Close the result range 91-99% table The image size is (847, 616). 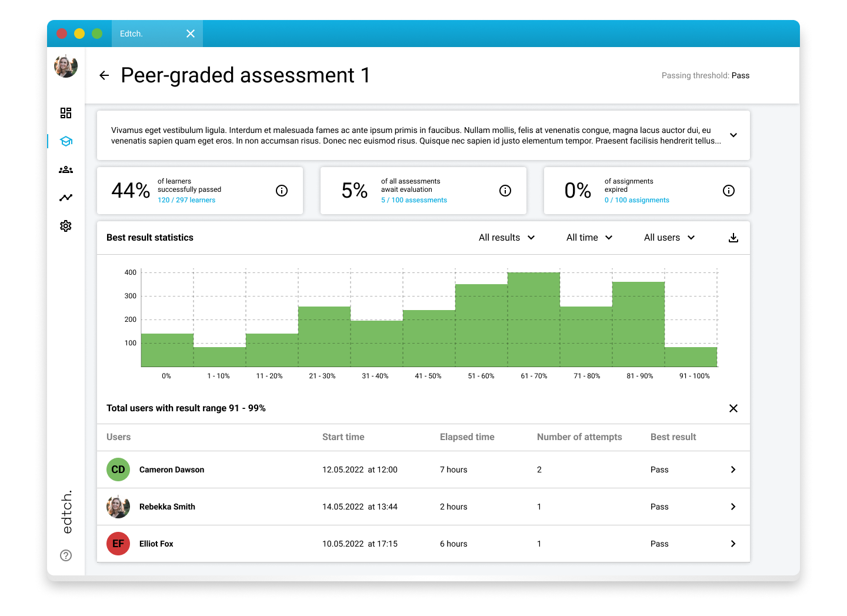pyautogui.click(x=733, y=408)
